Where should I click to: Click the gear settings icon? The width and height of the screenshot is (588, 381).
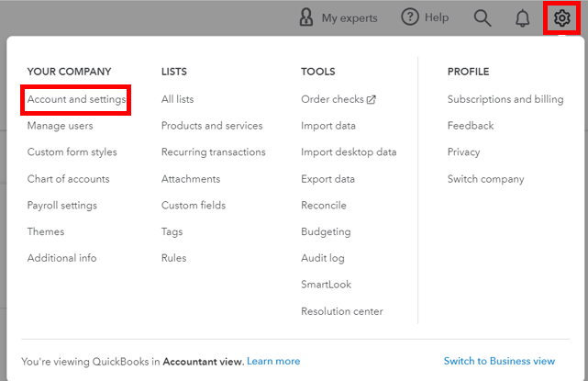pyautogui.click(x=561, y=18)
